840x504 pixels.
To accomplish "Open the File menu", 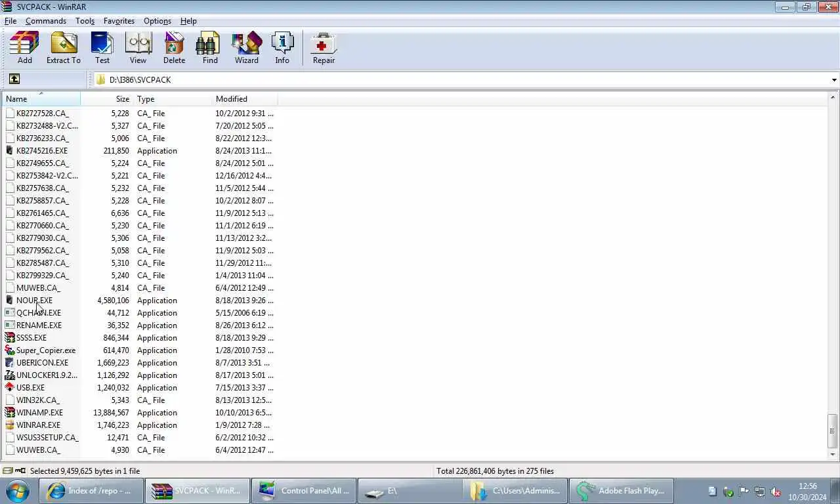I will coord(10,21).
